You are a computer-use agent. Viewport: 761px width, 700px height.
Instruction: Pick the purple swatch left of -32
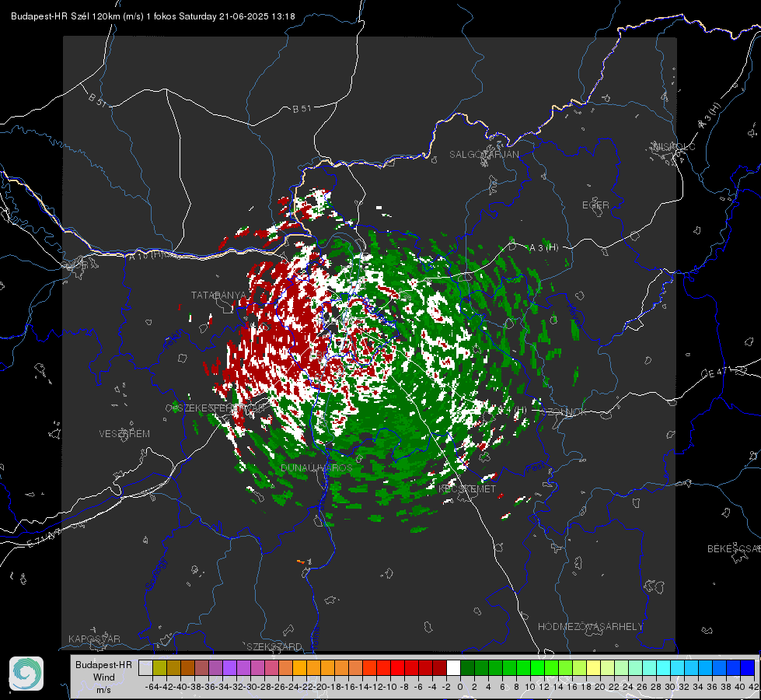230,667
